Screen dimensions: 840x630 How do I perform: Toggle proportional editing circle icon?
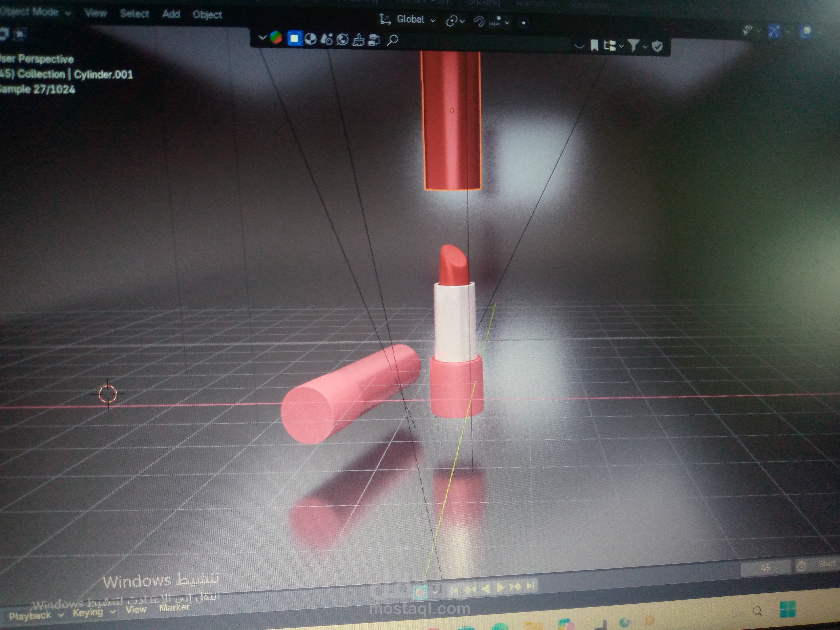[x=524, y=23]
